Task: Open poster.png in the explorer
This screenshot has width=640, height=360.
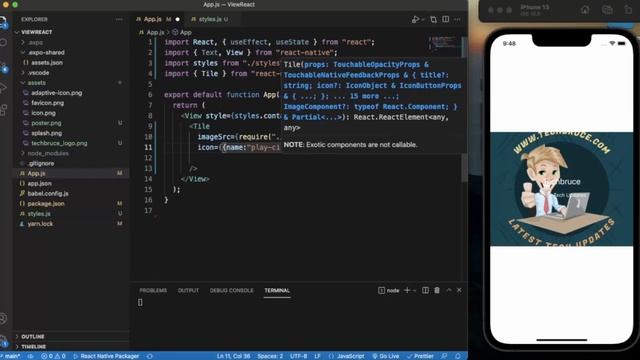Action: pyautogui.click(x=46, y=123)
